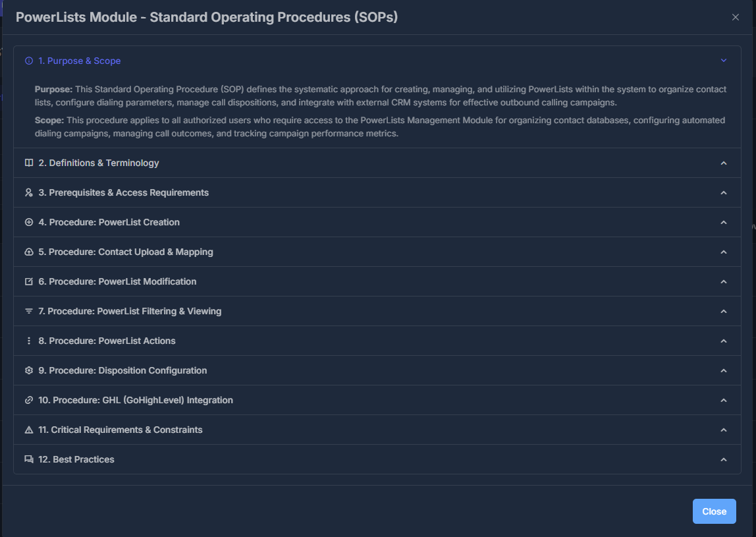
Task: Click the info icon beside Purpose & Scope
Action: tap(28, 60)
